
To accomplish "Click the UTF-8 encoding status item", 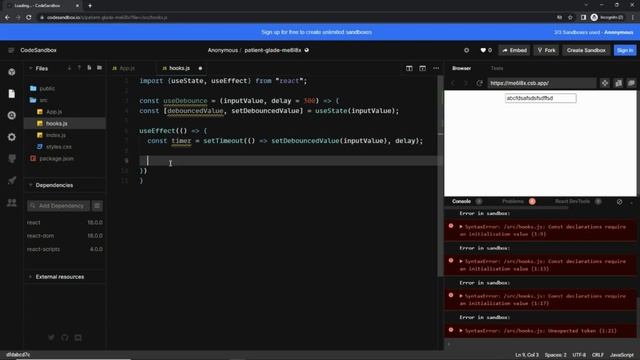I will 579,355.
